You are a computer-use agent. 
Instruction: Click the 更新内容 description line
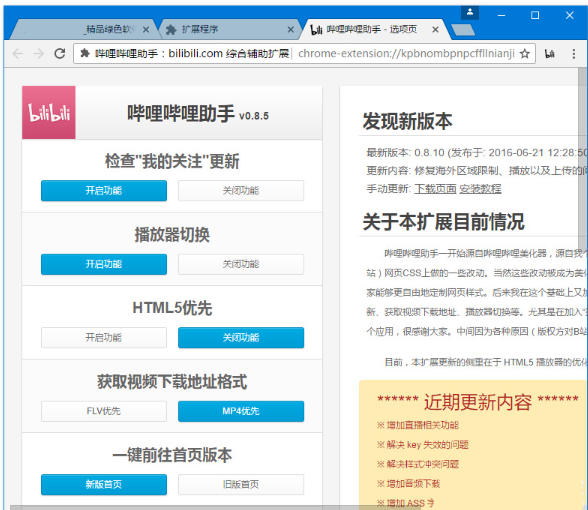coord(477,171)
